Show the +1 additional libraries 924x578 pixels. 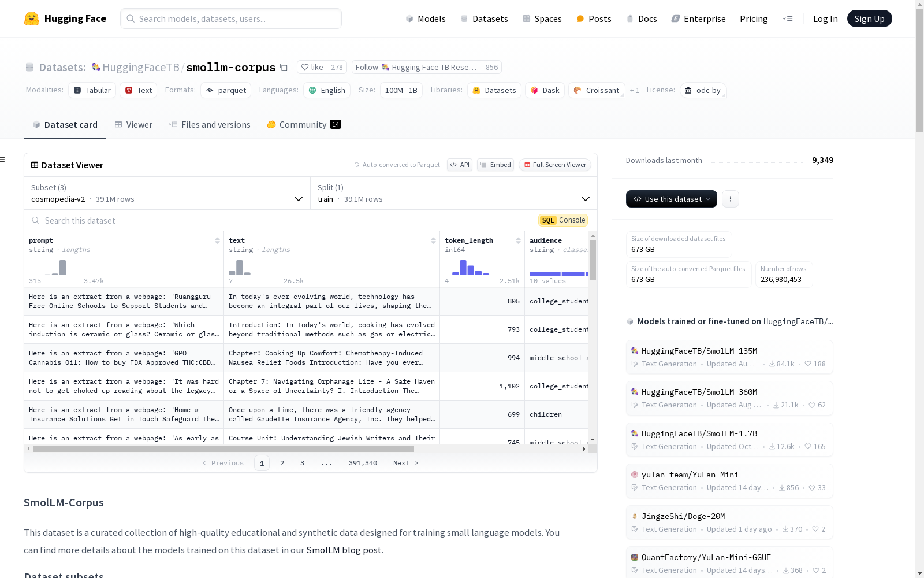(635, 90)
